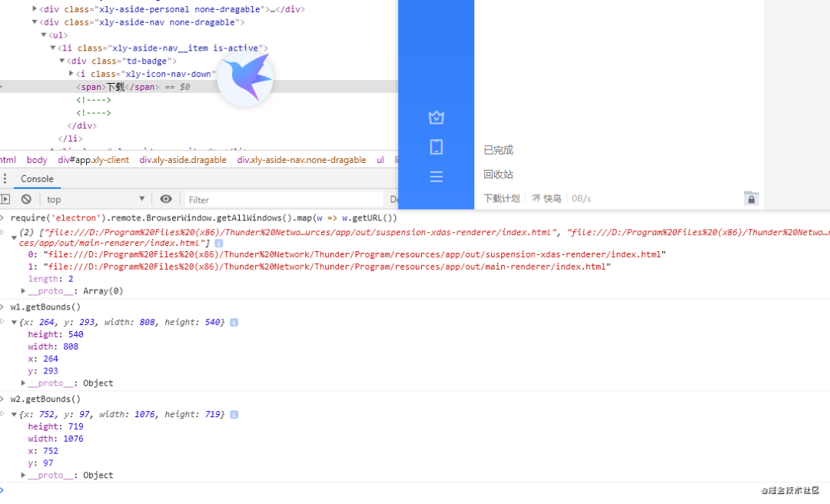Select the span 下载 element row
This screenshot has height=504, width=830.
[199, 87]
